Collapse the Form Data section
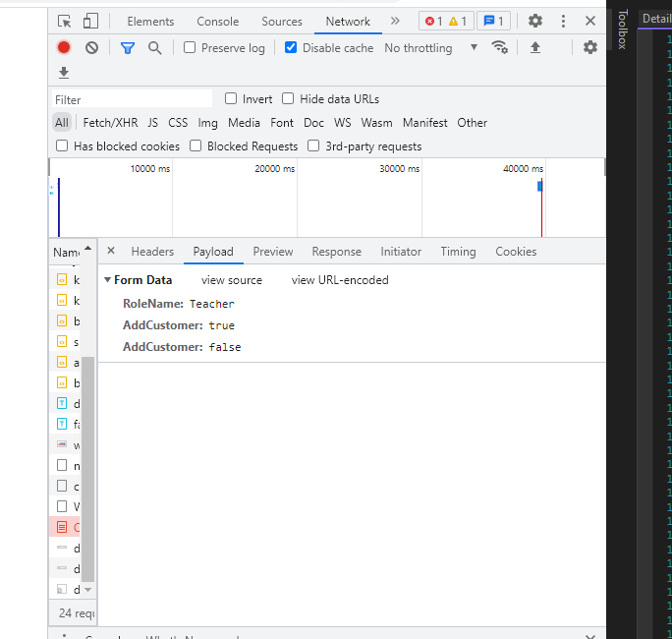Viewport: 672px width, 639px height. tap(108, 280)
